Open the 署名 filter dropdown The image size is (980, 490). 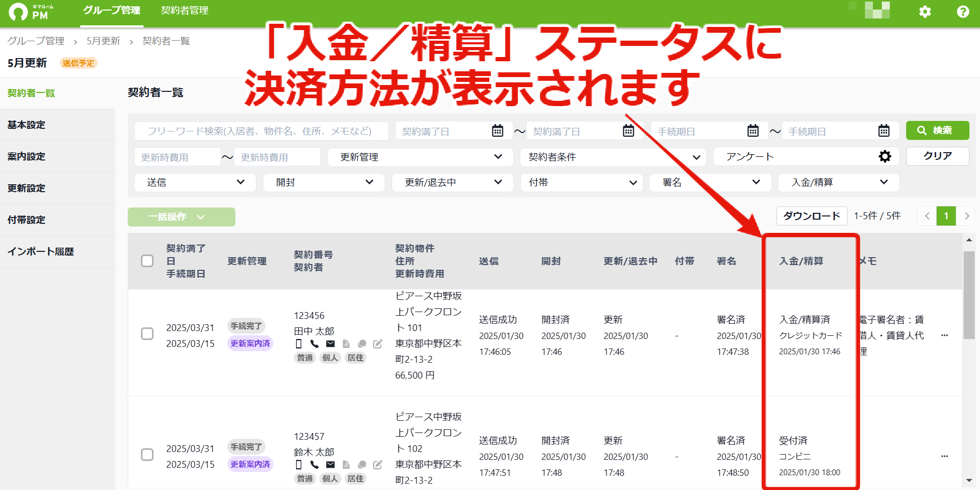[710, 182]
